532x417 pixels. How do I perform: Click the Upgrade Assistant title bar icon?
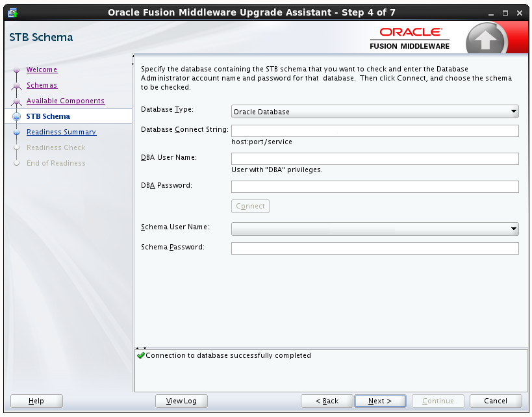click(13, 13)
